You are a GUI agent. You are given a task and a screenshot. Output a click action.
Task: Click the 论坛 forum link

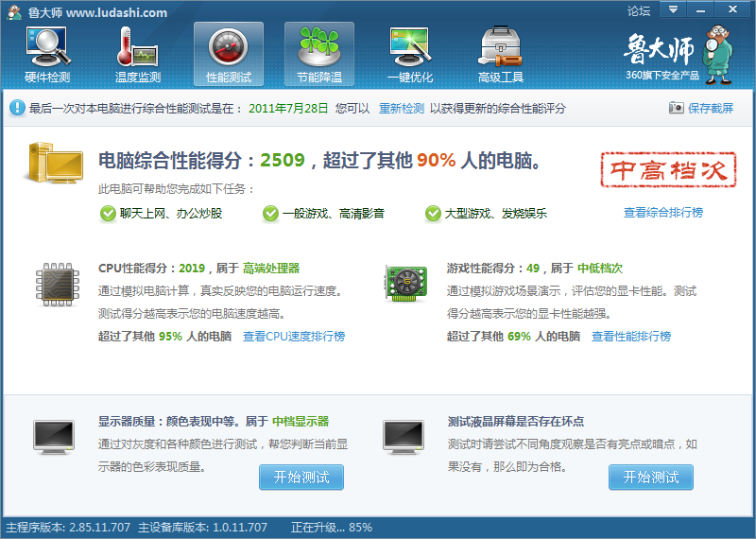tap(639, 11)
